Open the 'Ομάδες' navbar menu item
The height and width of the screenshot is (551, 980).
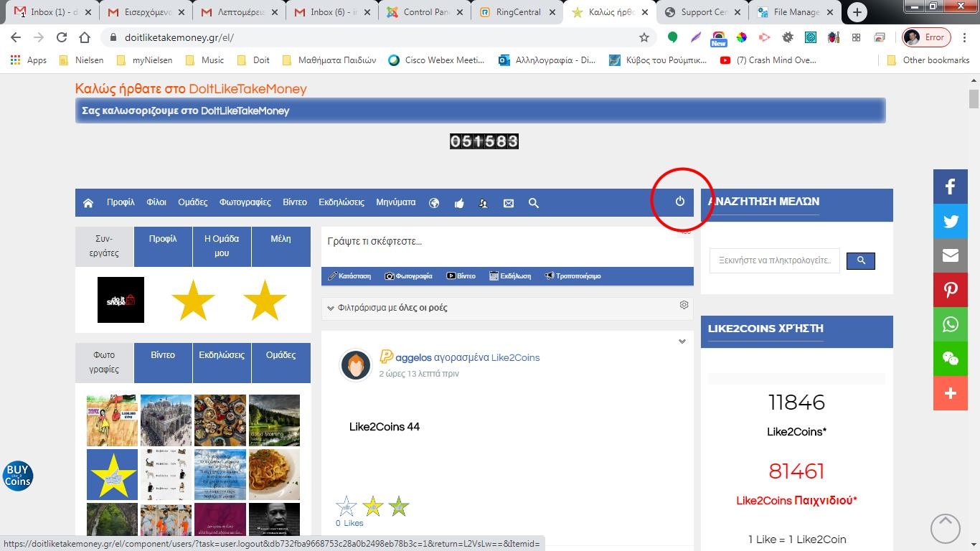click(x=192, y=202)
